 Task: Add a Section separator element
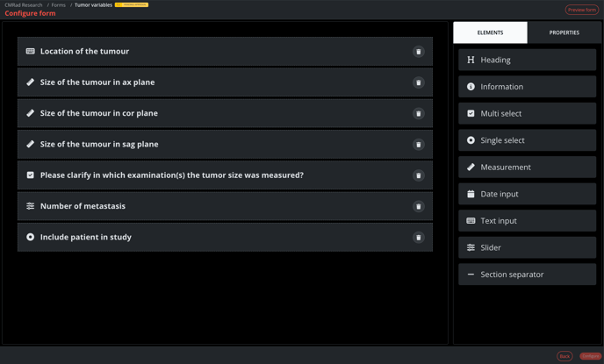[x=527, y=275]
